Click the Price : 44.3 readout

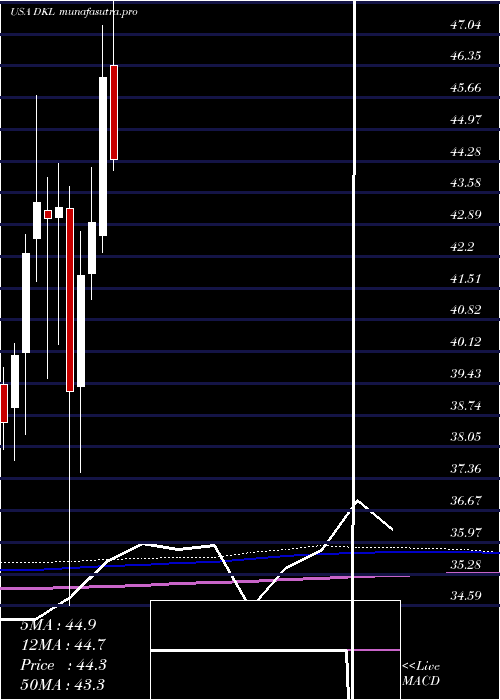point(63,665)
